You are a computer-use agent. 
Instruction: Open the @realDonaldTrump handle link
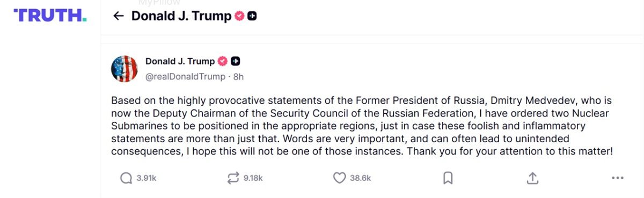(186, 77)
